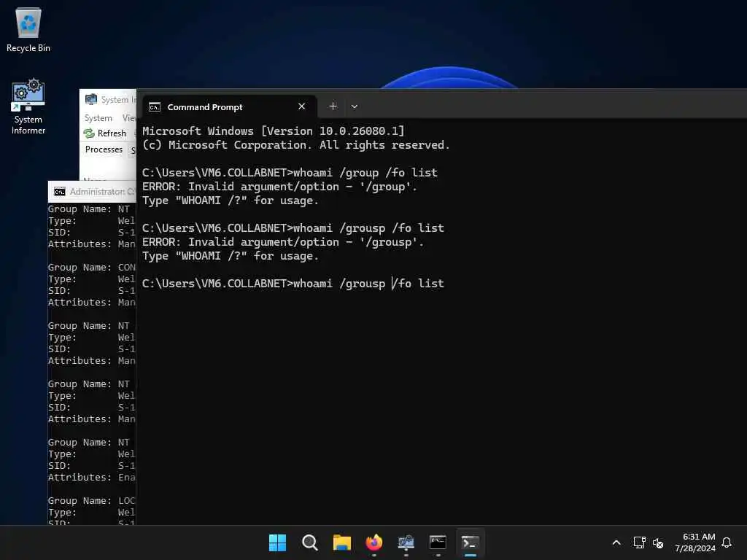Click 'Group Name: CON' line in Administrator window
The image size is (747, 560).
coord(92,267)
